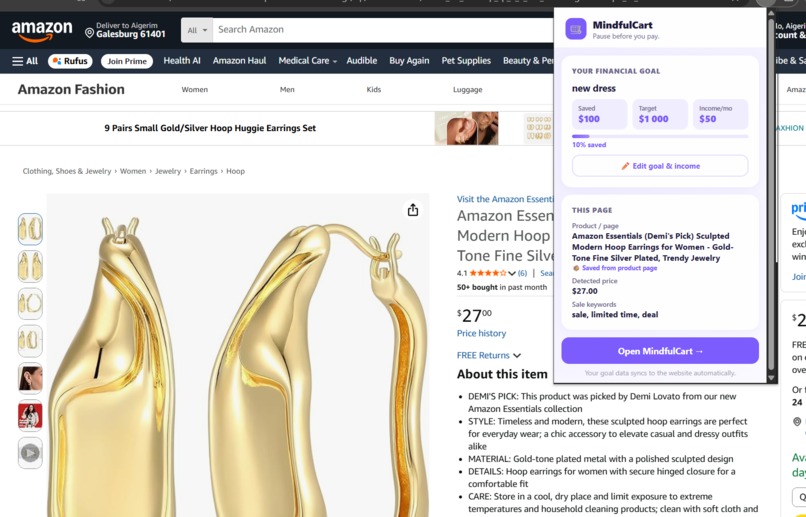Click the Women breadcrumb link
The height and width of the screenshot is (517, 806).
pos(133,171)
